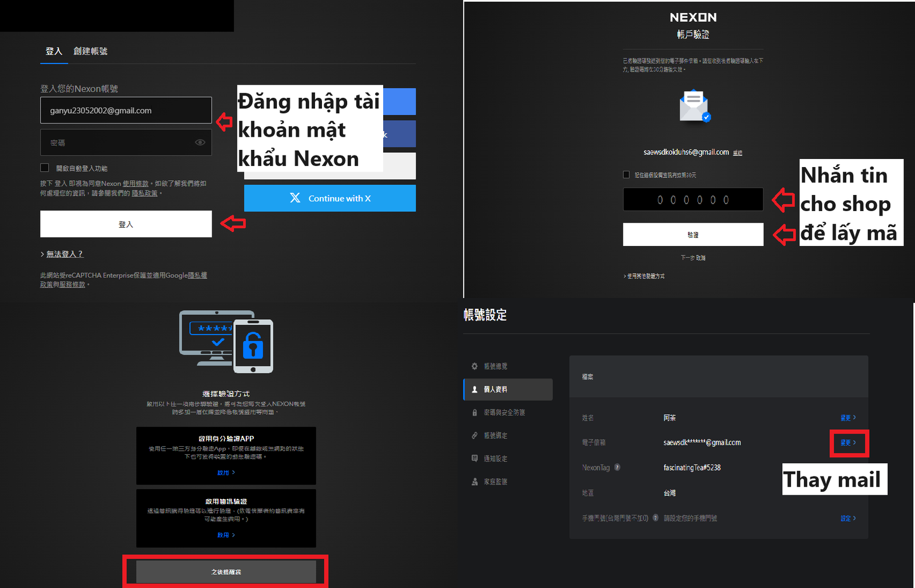Enable the 開啟自動登入功能 auto-login checkbox
The image size is (915, 588).
point(45,168)
